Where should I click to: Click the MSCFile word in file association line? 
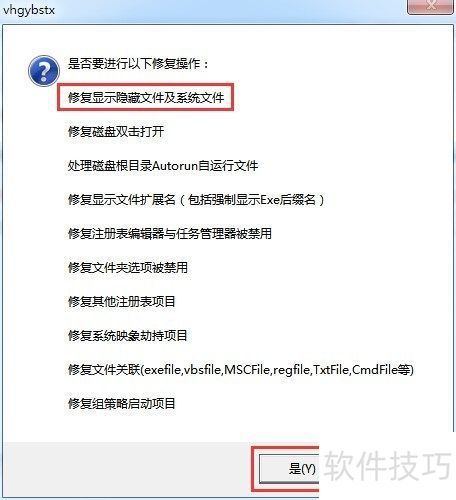[247, 370]
